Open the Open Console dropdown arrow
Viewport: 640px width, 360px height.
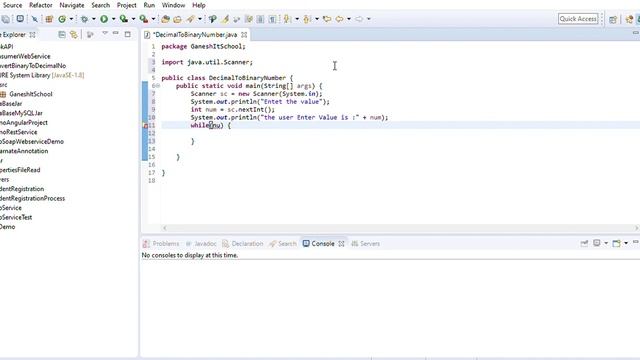tap(626, 243)
